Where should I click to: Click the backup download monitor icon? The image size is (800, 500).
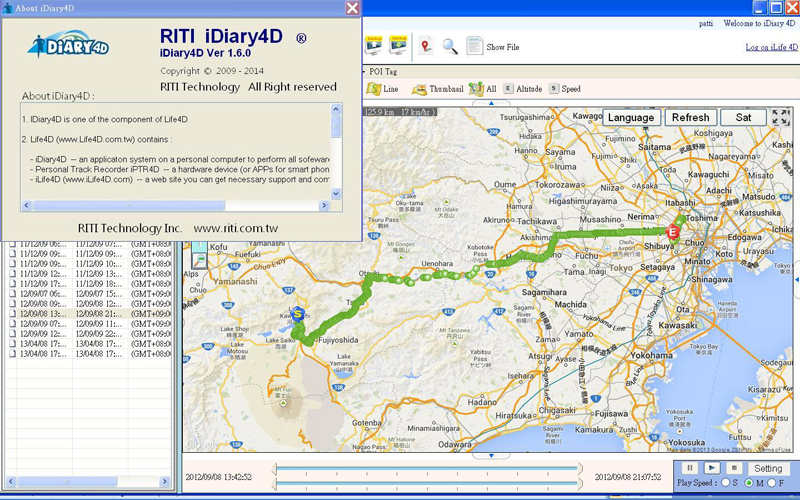pos(398,46)
